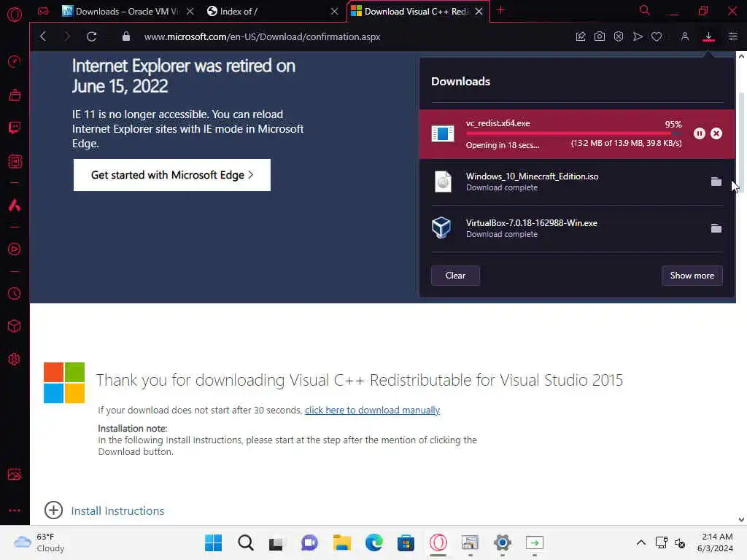747x560 pixels.
Task: Show VirtualBox-7.0.18 file in folder
Action: tap(716, 228)
